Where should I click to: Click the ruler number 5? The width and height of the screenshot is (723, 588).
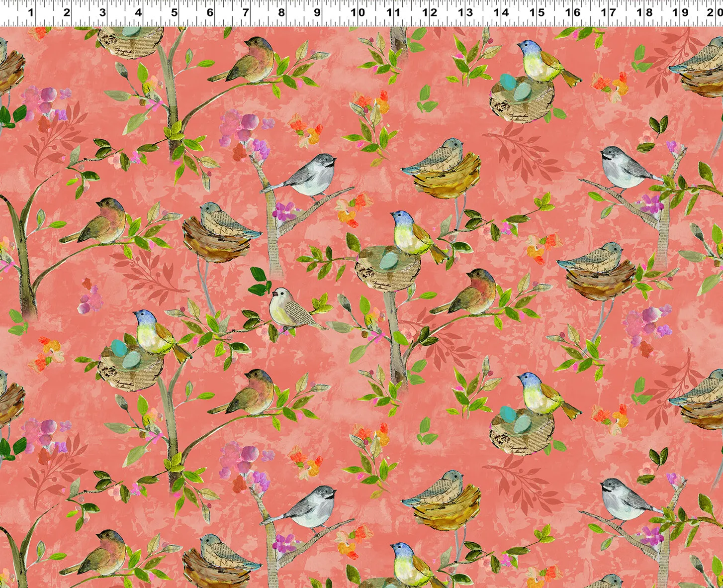coord(174,12)
